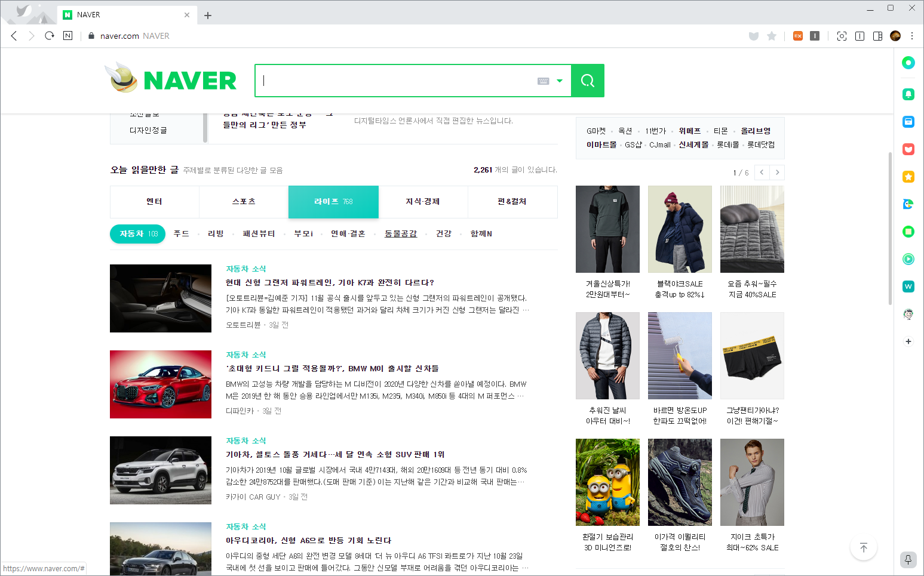The image size is (924, 576).
Task: Select the 엔터 topic tab
Action: click(x=155, y=202)
